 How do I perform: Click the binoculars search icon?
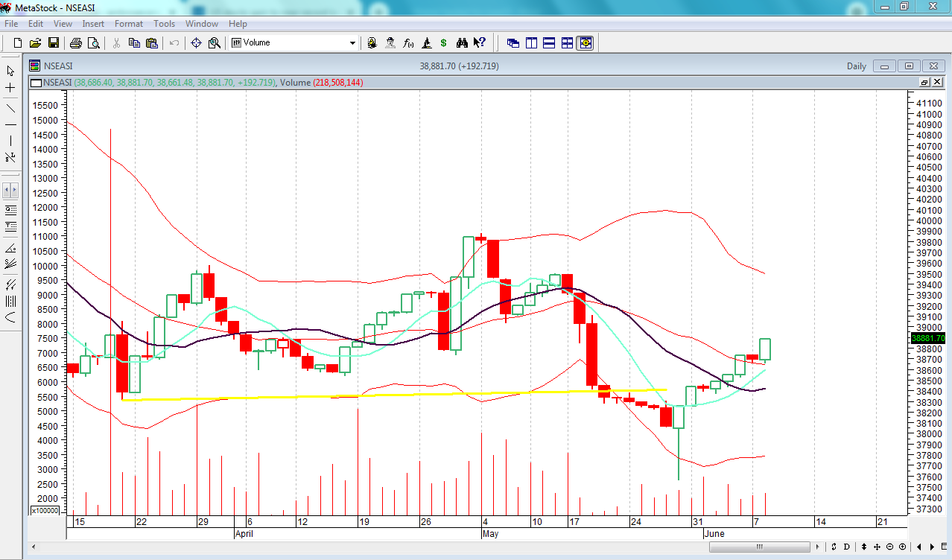pyautogui.click(x=462, y=43)
